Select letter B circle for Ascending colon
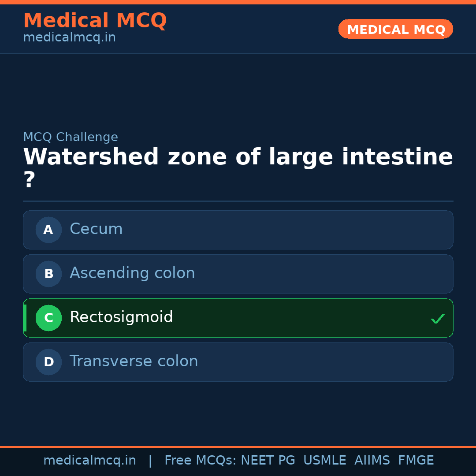The image size is (476, 476). tap(48, 274)
